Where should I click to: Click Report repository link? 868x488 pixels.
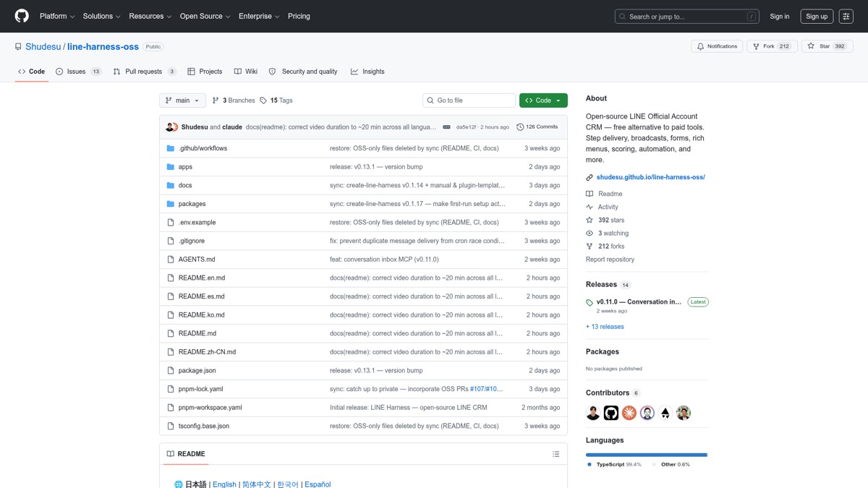pos(610,260)
